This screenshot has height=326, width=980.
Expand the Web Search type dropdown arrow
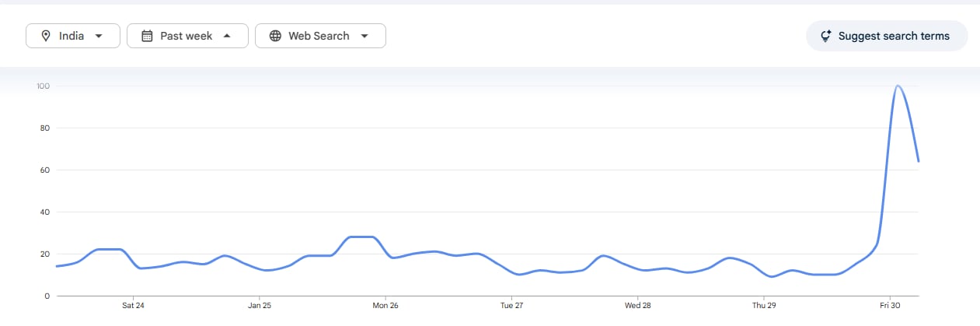tap(364, 36)
